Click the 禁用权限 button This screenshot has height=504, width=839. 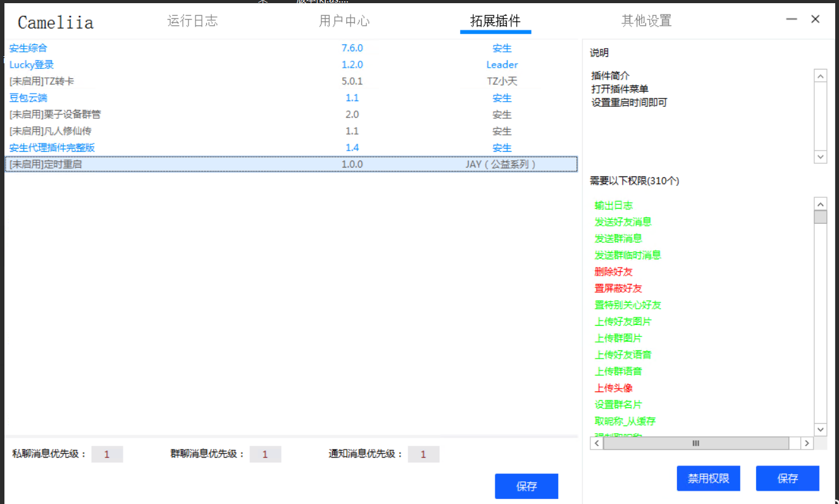tap(708, 478)
